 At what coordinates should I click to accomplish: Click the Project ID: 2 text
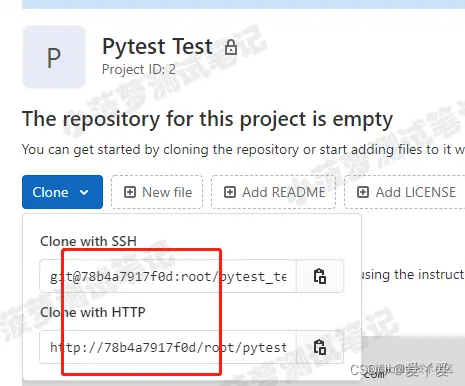coord(139,69)
